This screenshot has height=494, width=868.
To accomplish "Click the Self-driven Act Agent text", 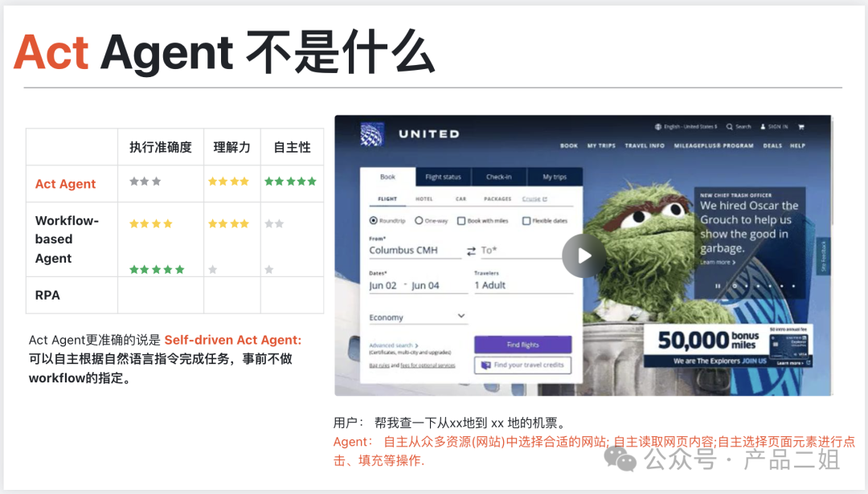I will click(233, 341).
